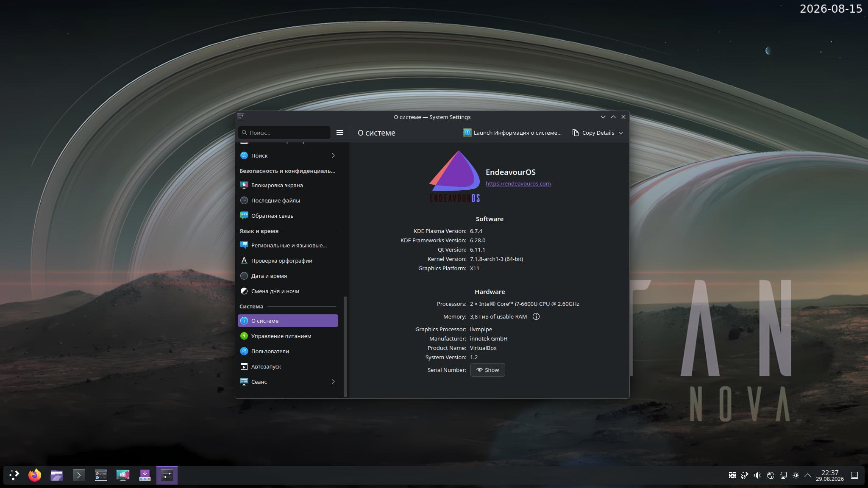Open the purple download installer taskbar icon

pos(145,475)
